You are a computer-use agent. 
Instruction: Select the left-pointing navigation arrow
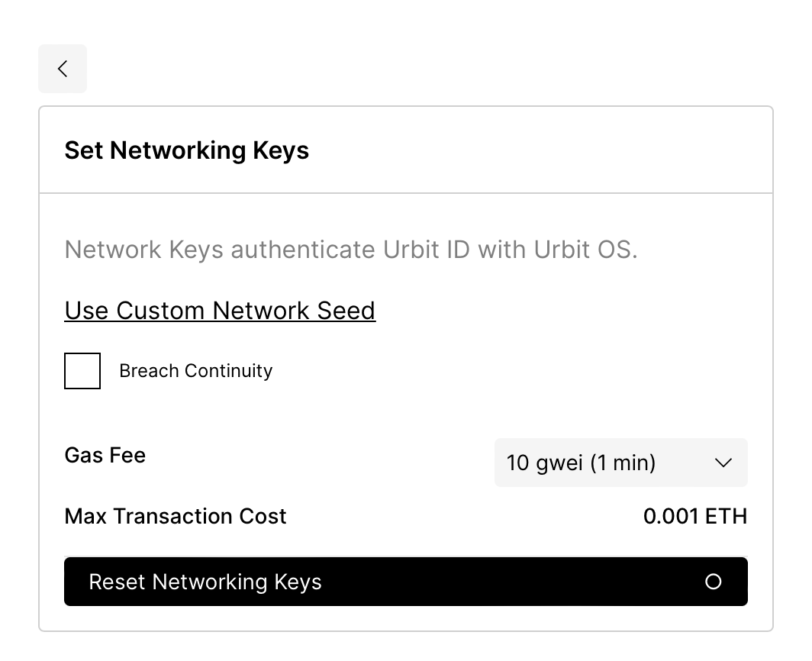coord(63,68)
